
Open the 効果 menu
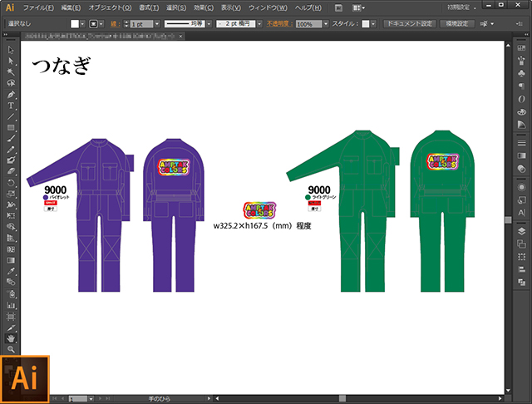coord(204,7)
